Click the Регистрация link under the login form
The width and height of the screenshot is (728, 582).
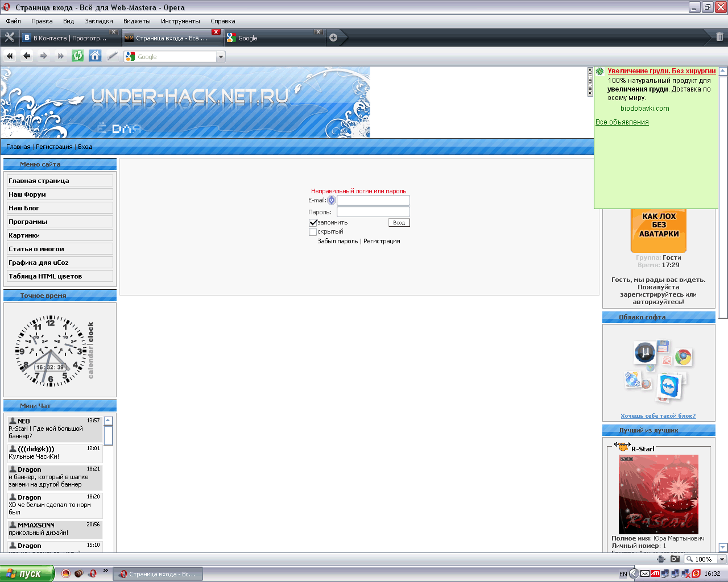tap(382, 241)
